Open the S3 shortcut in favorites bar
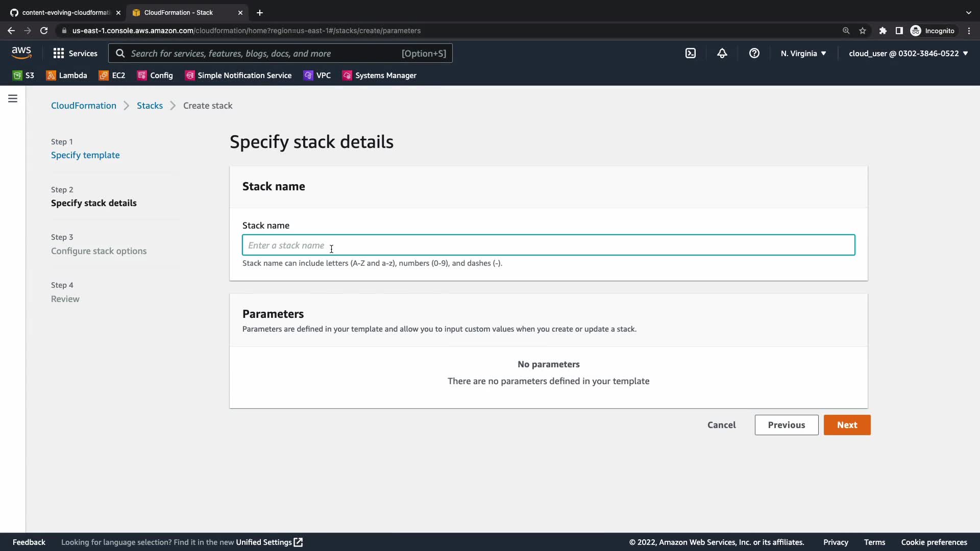980x551 pixels. point(23,76)
